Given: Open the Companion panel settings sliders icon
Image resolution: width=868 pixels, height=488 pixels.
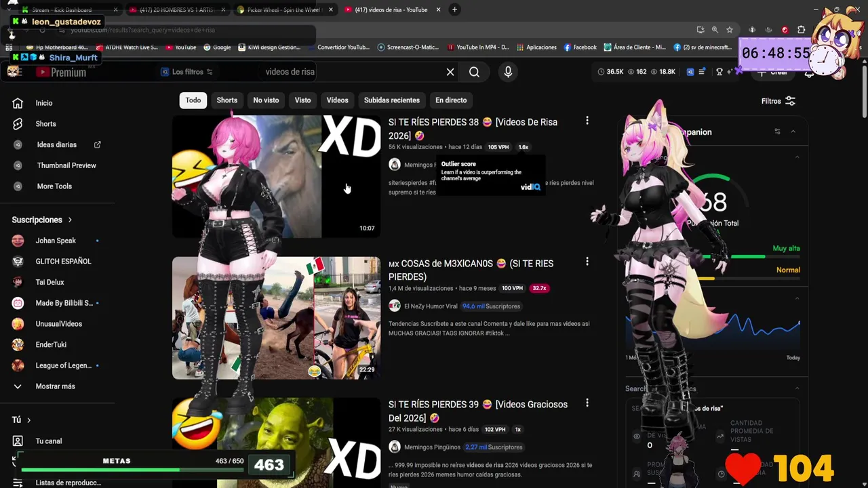Looking at the screenshot, I should coord(777,131).
